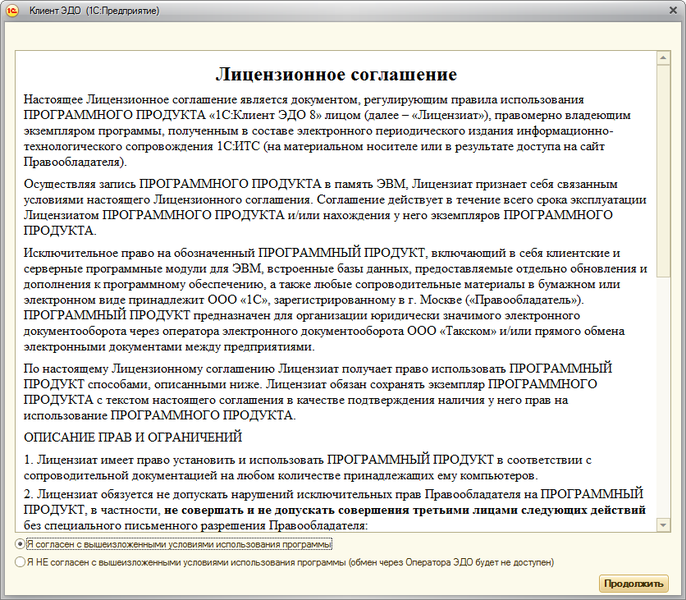Select the radio button agreeing to the license terms
This screenshot has width=686, height=600.
click(20, 544)
